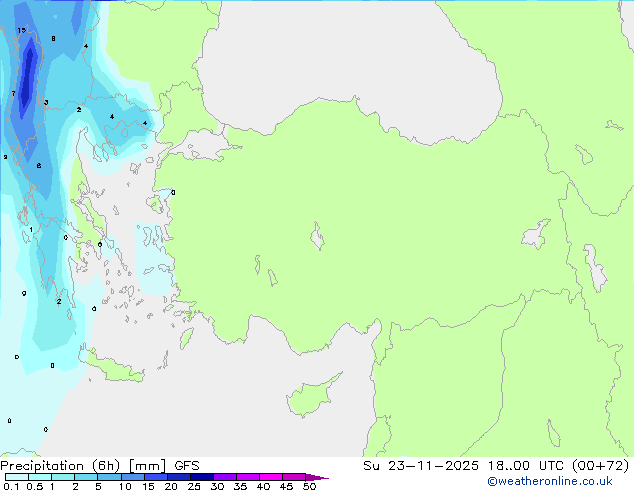Click the 0.1–0.5 mm legend color swatch
The height and width of the screenshot is (490, 634).
pyautogui.click(x=17, y=477)
